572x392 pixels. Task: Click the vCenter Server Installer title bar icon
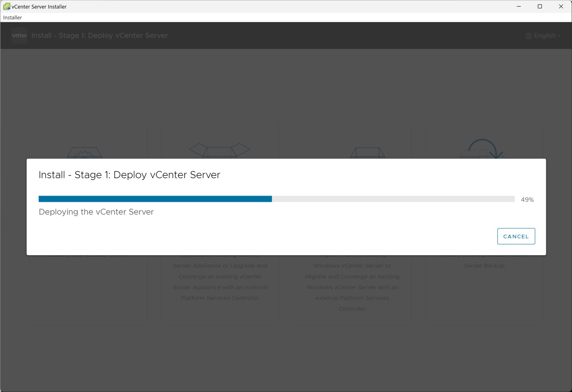6,7
